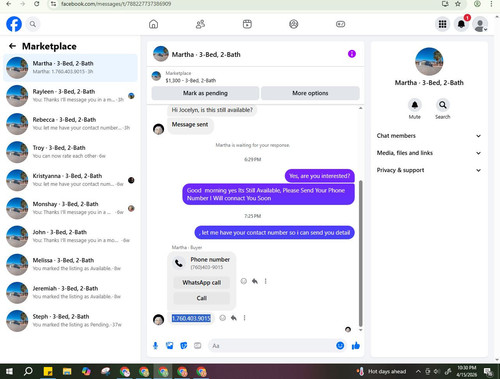Expand Privacy & support section
The height and width of the screenshot is (379, 500).
click(x=429, y=170)
